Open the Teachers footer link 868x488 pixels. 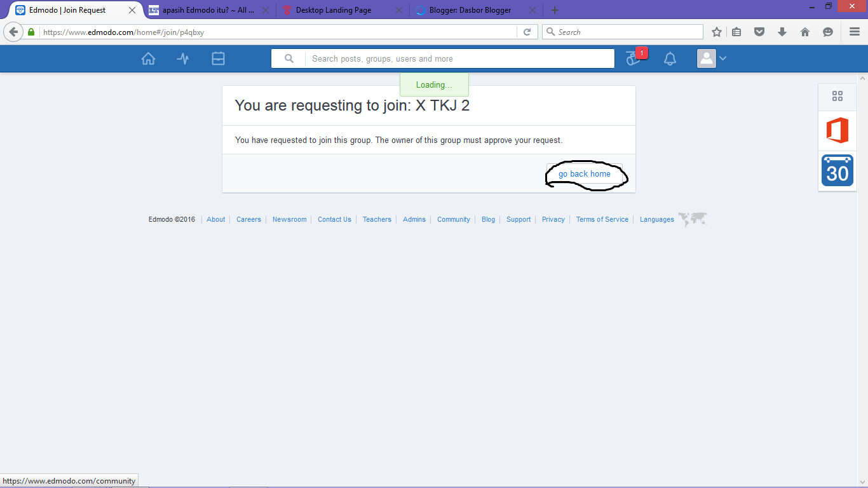(x=377, y=219)
